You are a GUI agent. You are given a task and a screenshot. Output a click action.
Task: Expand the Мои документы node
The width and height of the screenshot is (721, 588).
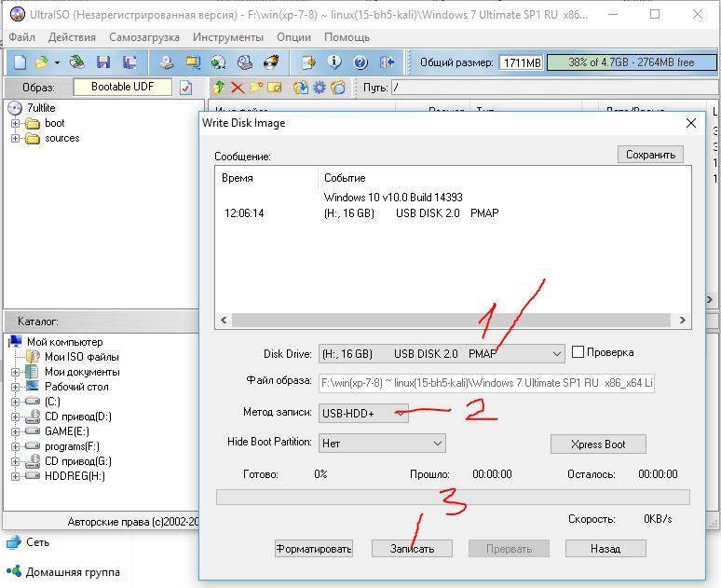pyautogui.click(x=15, y=372)
